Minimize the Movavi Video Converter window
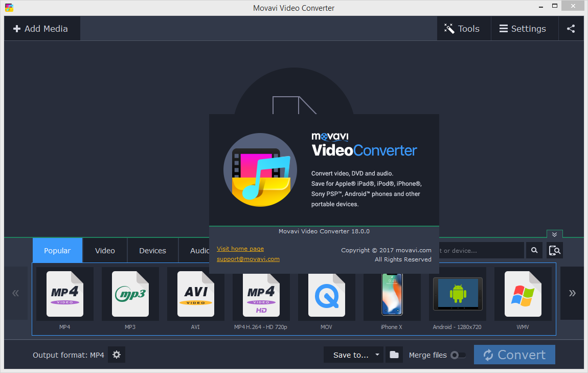Image resolution: width=588 pixels, height=373 pixels. click(541, 6)
